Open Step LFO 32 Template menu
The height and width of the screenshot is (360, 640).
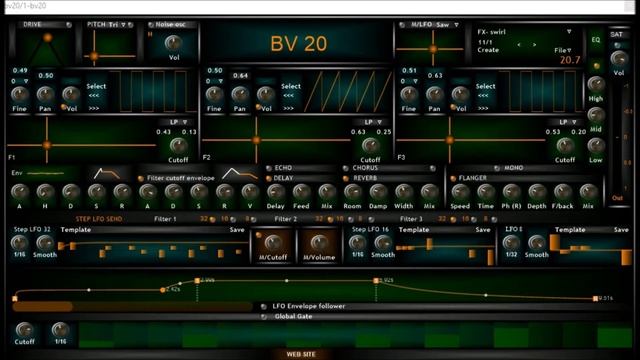coord(76,230)
